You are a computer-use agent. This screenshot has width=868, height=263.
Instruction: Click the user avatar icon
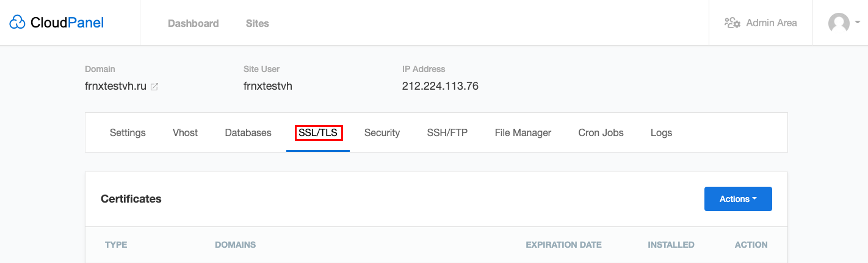(839, 23)
